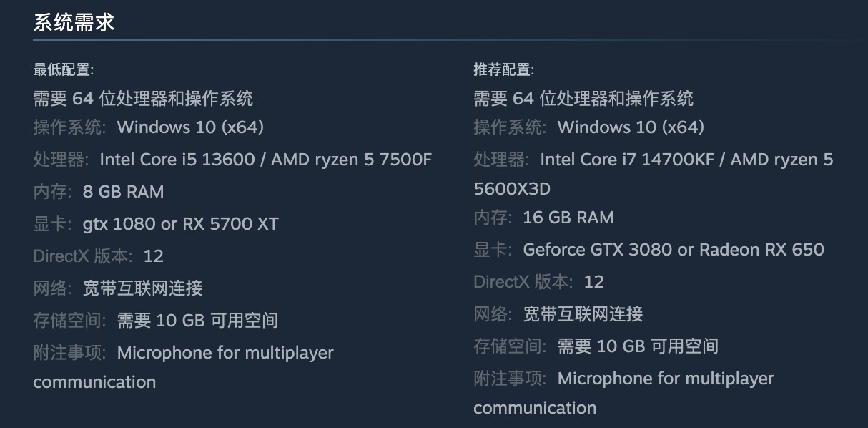Screen dimensions: 868x428
Task: Click the 附注事项 label in 最低配置
Action: click(69, 353)
